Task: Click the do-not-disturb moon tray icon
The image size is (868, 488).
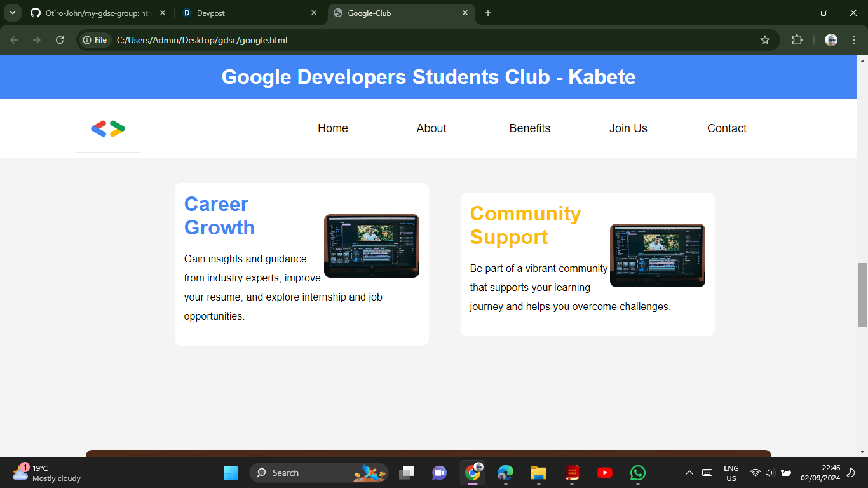Action: (851, 473)
